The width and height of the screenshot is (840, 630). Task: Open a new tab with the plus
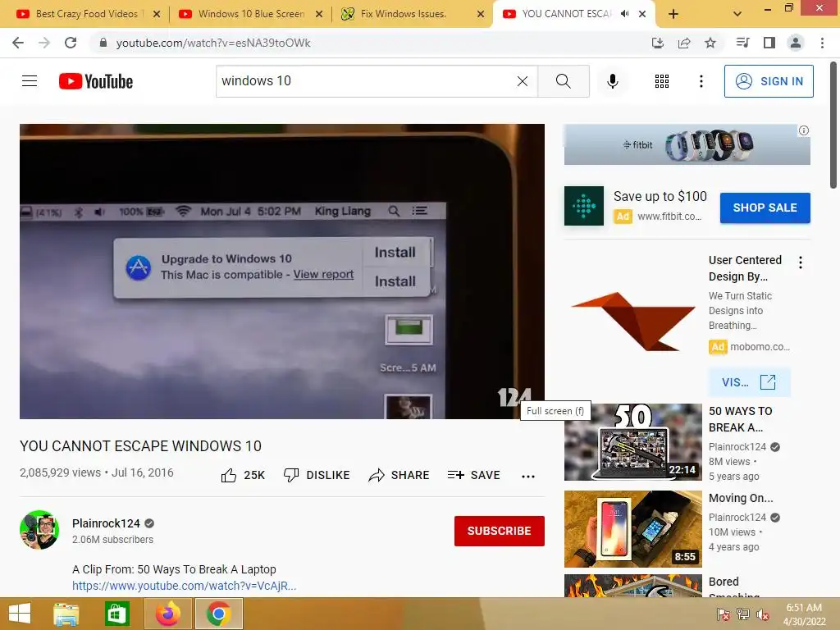coord(673,15)
